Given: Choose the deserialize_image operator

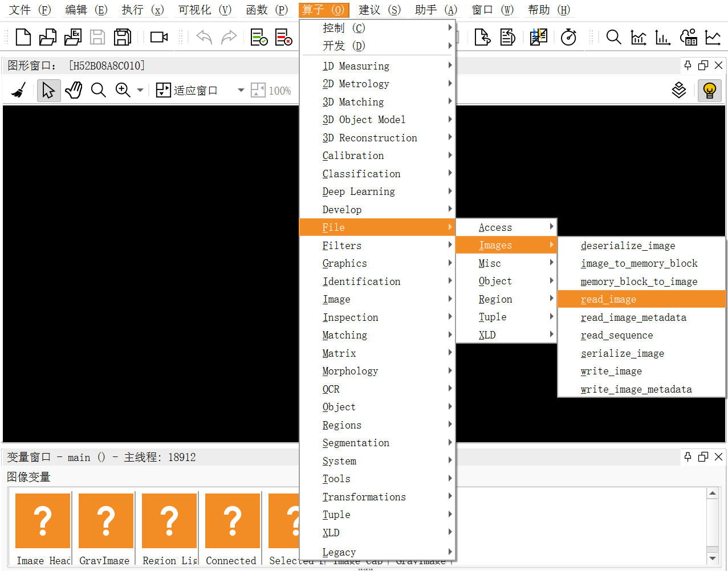Looking at the screenshot, I should pyautogui.click(x=641, y=246).
